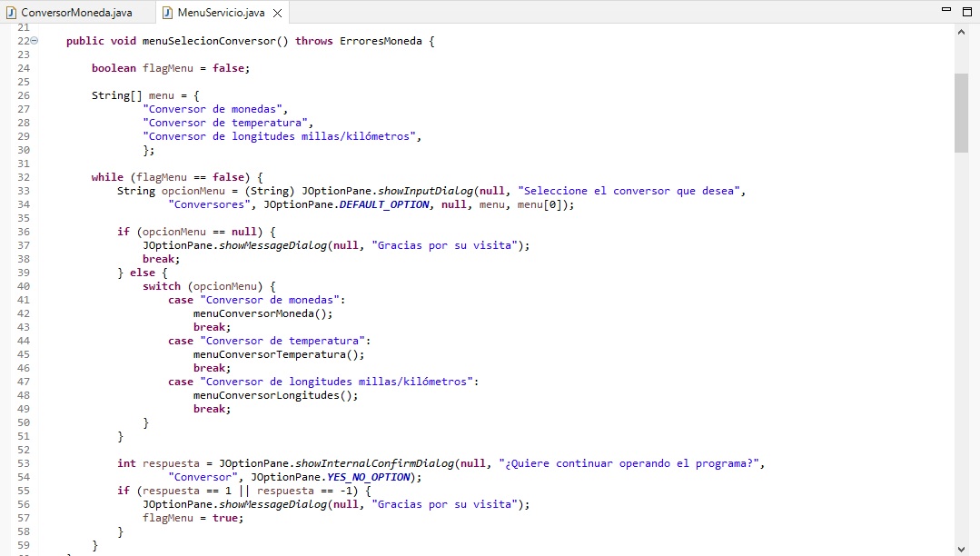The width and height of the screenshot is (980, 556).
Task: Click 'String[] menu' declaration on line 26
Action: (133, 95)
